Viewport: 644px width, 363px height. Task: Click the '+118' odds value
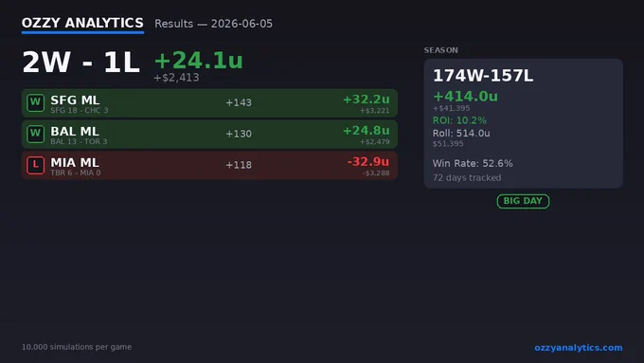[239, 165]
